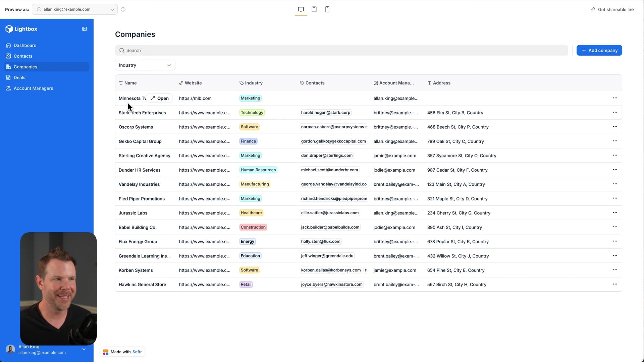Click Babel Building Co. company name
This screenshot has width=644, height=362.
(x=138, y=227)
